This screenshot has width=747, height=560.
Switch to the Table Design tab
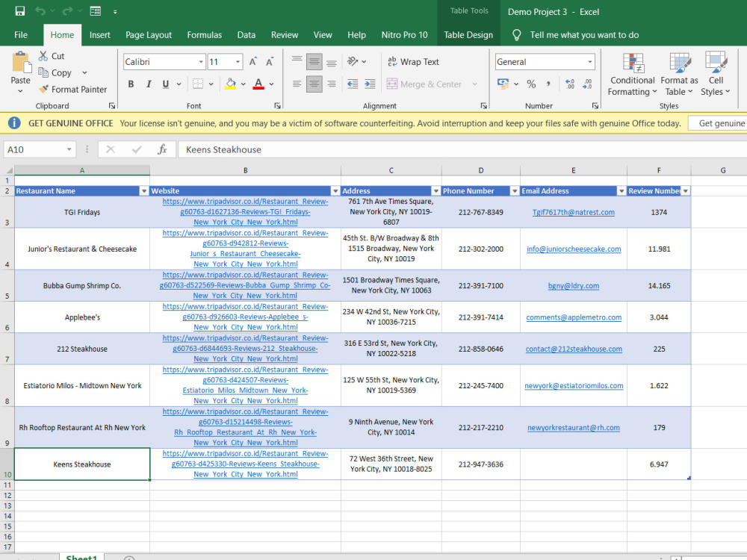coord(468,35)
